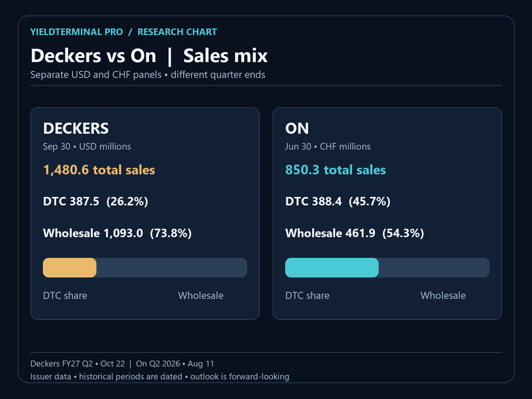
Task: Click On Wholesale 461.9 row
Action: tap(355, 233)
